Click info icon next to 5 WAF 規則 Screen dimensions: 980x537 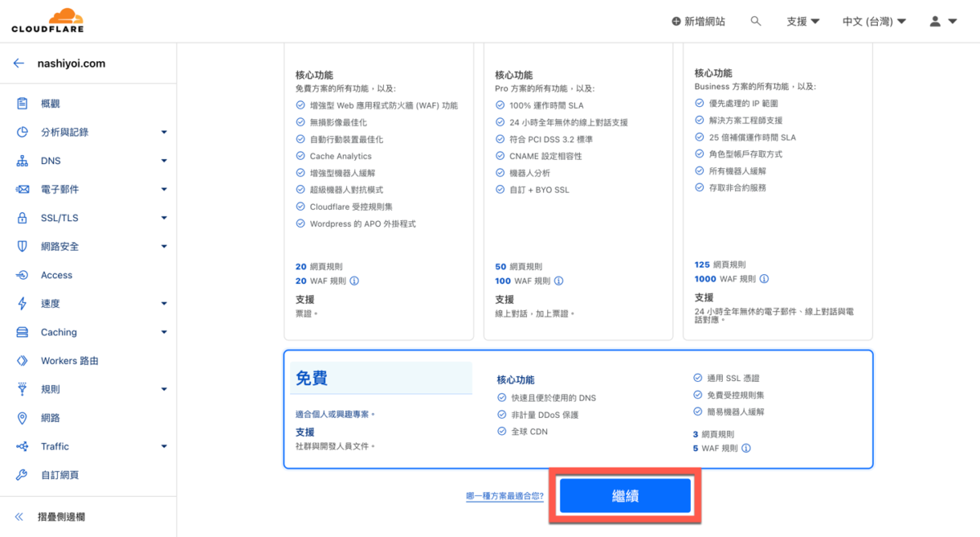[x=746, y=448]
